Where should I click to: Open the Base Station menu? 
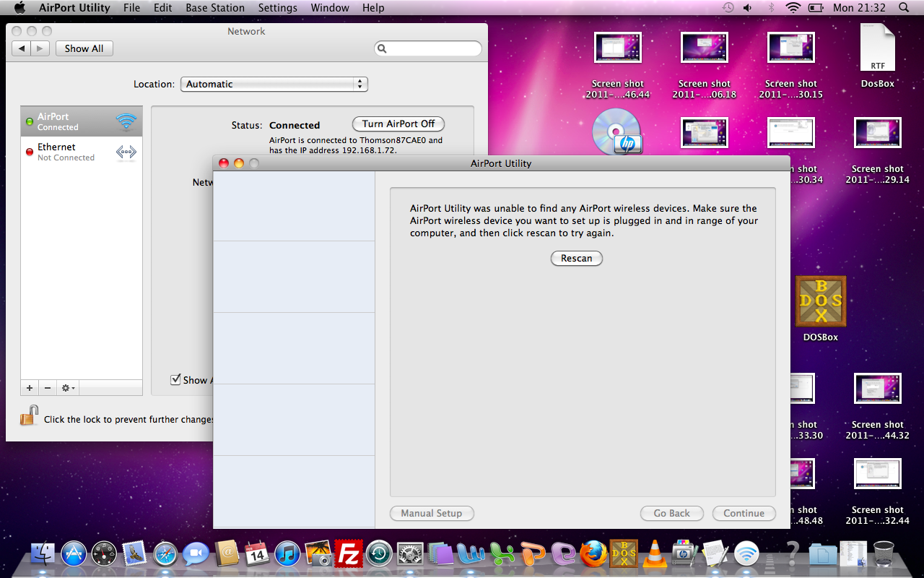(x=215, y=8)
